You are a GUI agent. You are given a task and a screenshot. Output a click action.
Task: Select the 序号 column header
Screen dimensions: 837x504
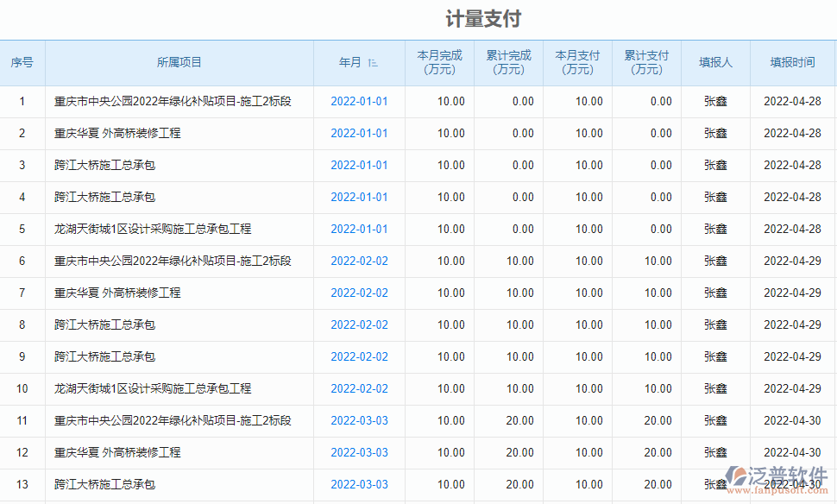click(x=22, y=63)
